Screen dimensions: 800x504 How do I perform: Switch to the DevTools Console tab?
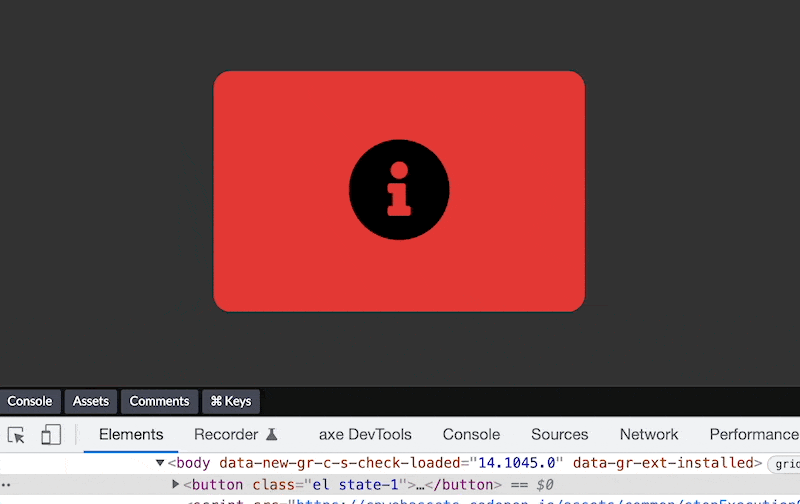coord(471,435)
